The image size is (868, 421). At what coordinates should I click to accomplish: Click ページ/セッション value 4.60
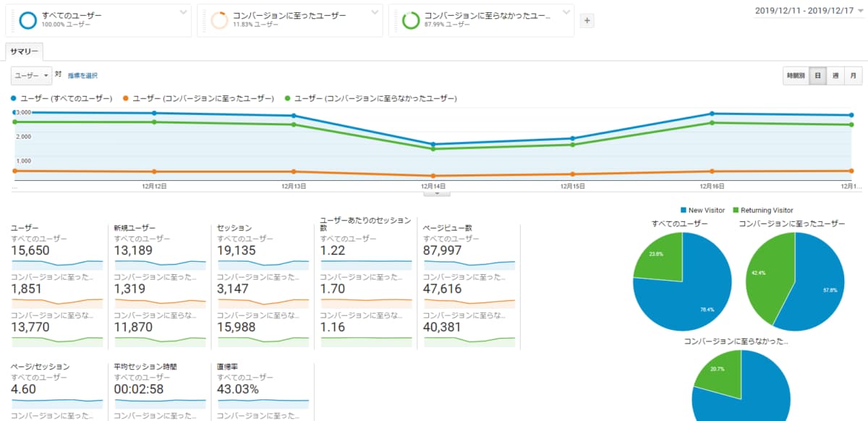22,389
